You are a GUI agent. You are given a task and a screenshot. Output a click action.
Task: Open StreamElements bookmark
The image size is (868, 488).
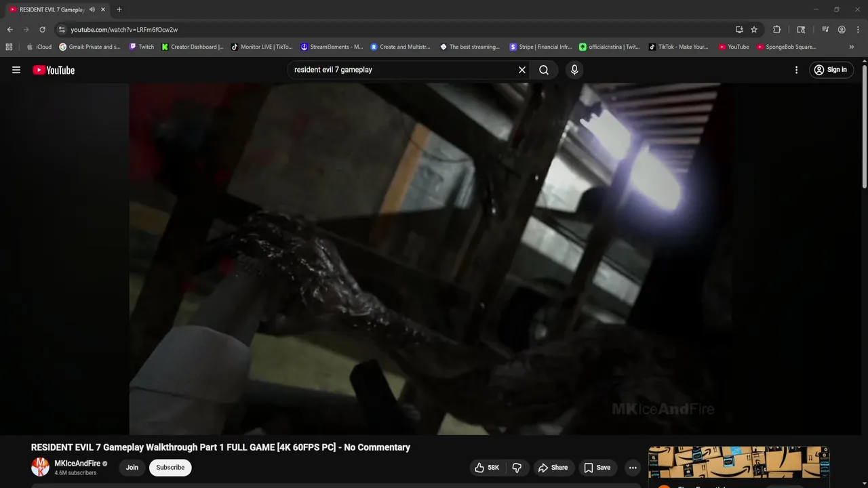pyautogui.click(x=332, y=47)
